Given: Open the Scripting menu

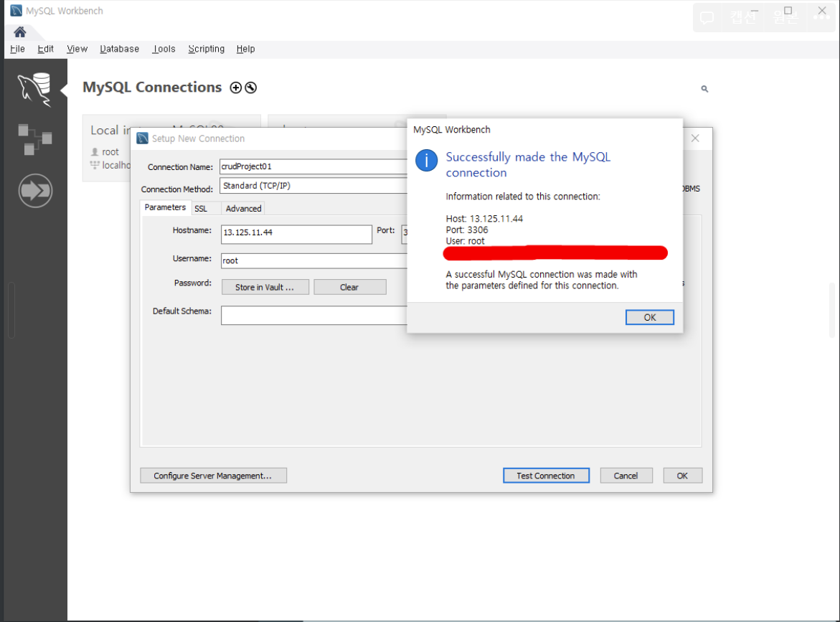Looking at the screenshot, I should [x=207, y=49].
